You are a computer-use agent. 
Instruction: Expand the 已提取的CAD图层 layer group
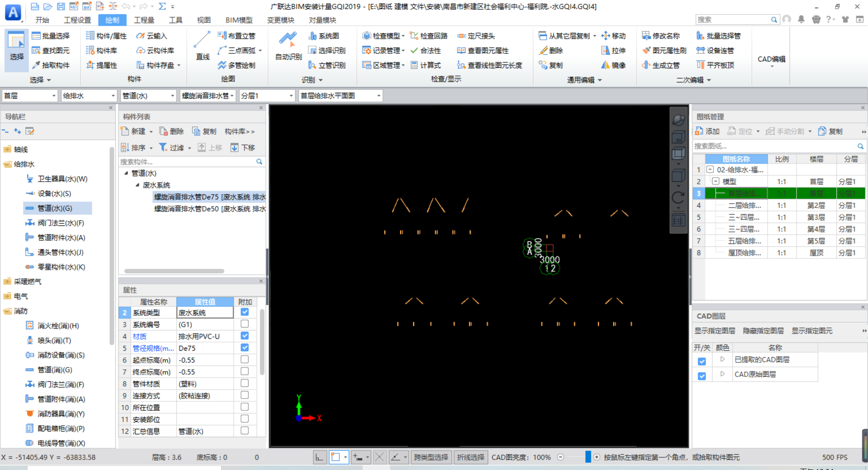click(722, 359)
